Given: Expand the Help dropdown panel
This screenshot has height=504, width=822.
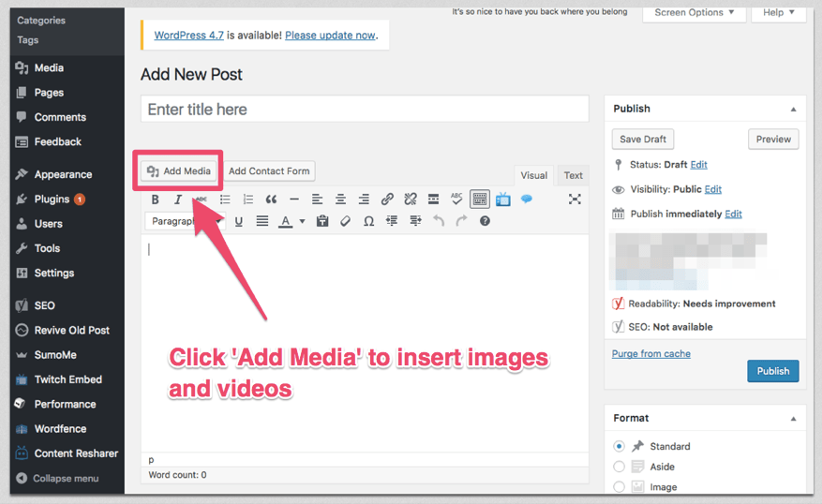Looking at the screenshot, I should tap(778, 12).
